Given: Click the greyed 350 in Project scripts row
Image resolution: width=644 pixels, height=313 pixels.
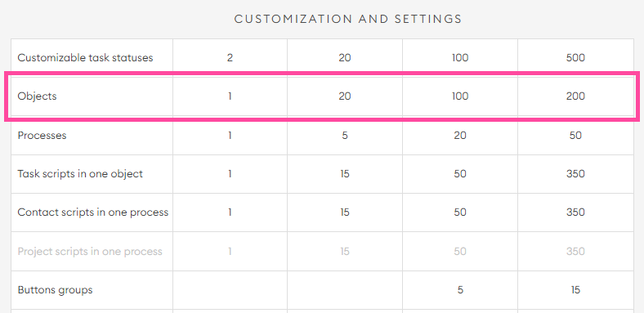Looking at the screenshot, I should click(x=575, y=251).
